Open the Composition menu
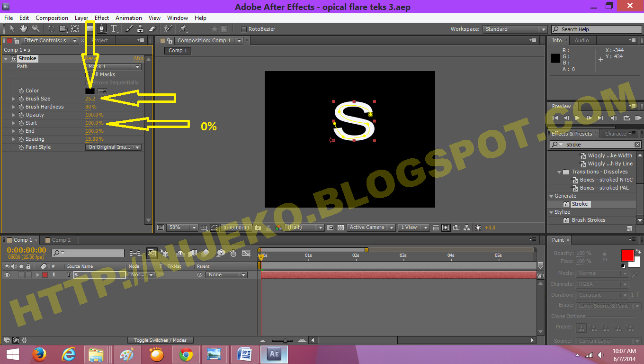The width and height of the screenshot is (644, 364). [x=52, y=18]
